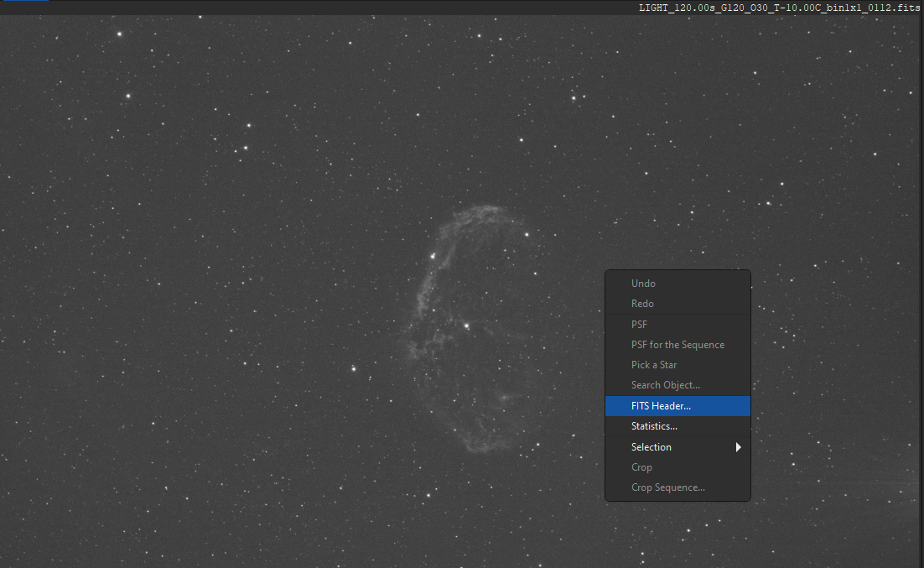Choose Undo in the context menu

point(677,284)
